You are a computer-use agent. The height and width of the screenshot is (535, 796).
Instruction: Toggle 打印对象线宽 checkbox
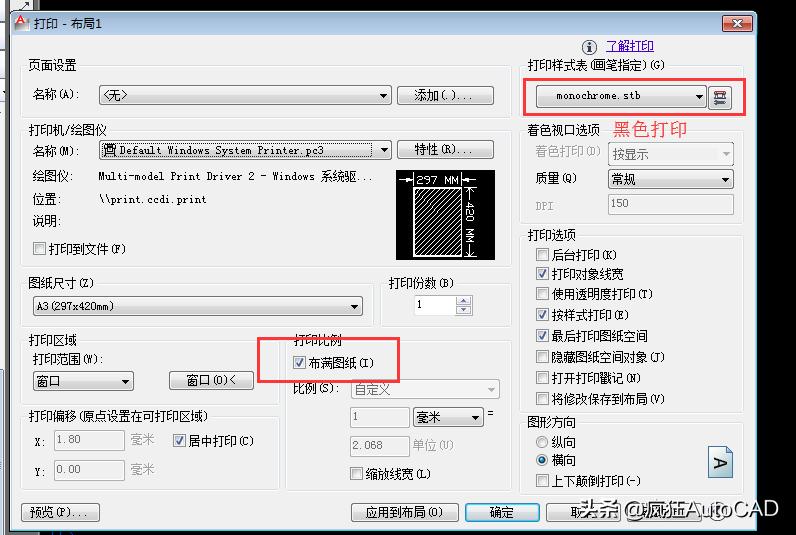542,274
